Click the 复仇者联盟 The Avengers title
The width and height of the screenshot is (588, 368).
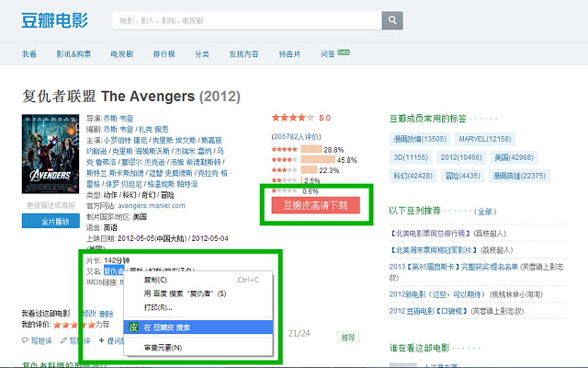click(130, 96)
